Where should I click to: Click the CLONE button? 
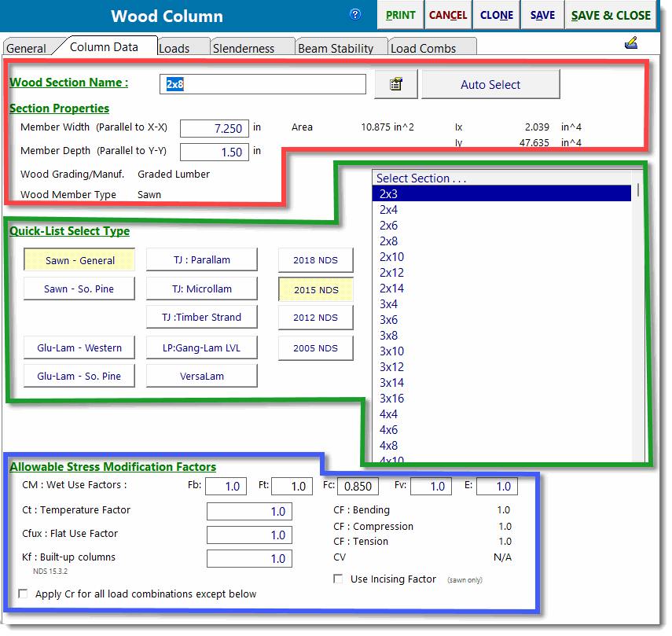point(496,14)
